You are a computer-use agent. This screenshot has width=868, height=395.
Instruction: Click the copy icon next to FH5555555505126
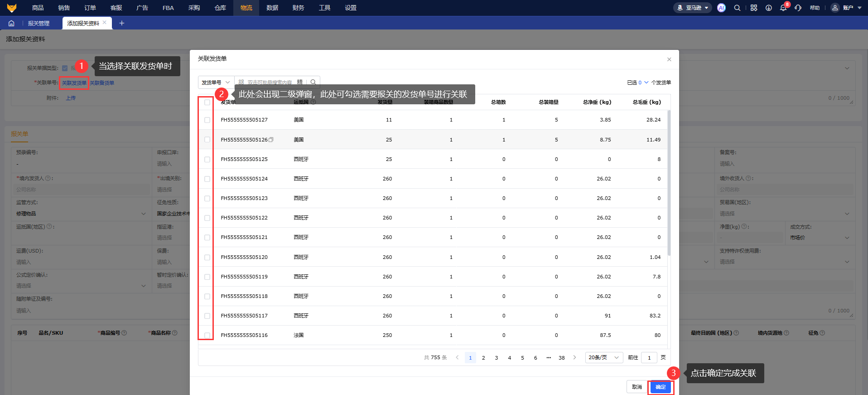271,140
